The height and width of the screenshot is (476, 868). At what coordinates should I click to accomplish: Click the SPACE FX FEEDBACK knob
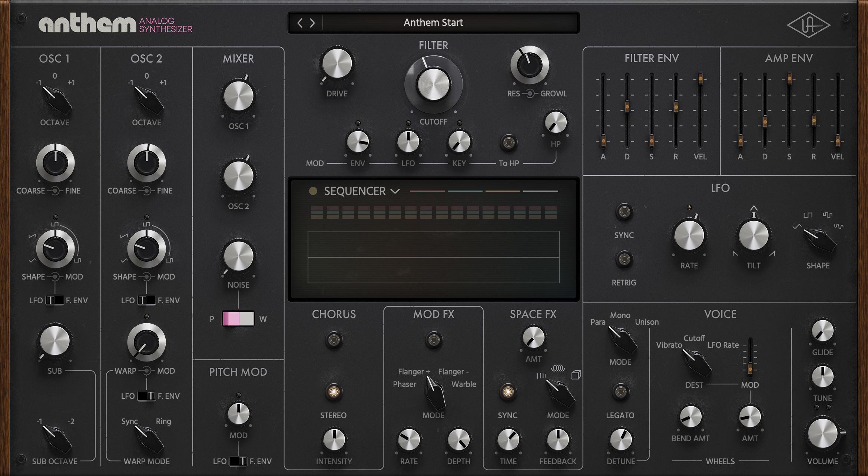point(558,440)
